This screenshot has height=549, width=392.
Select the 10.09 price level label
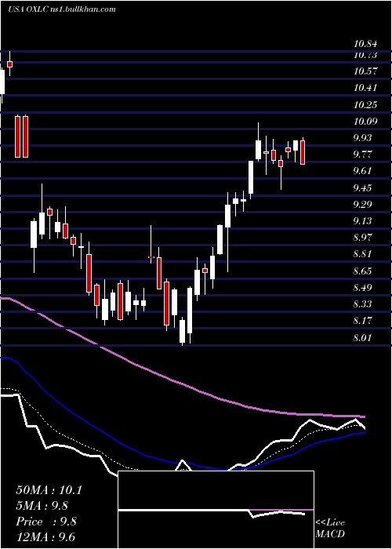(x=365, y=122)
